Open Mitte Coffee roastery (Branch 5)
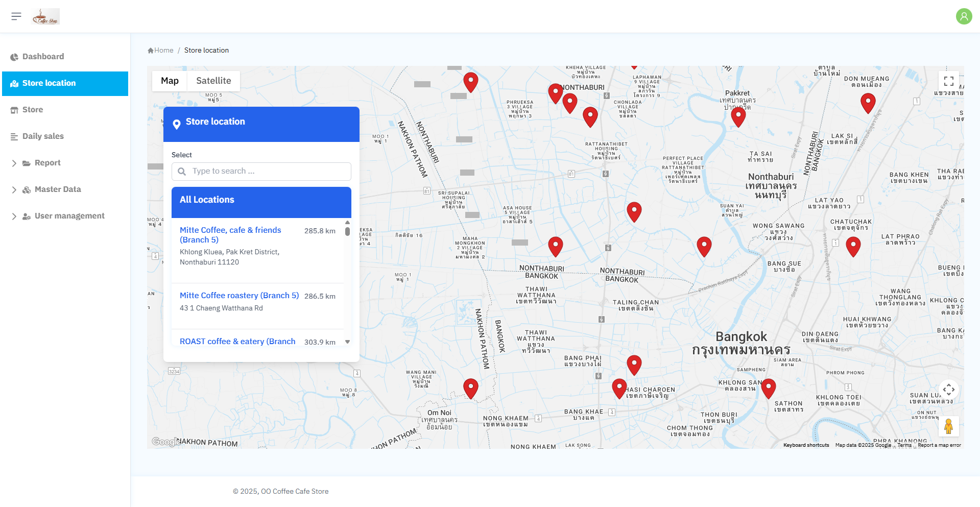Image resolution: width=980 pixels, height=507 pixels. (x=240, y=296)
